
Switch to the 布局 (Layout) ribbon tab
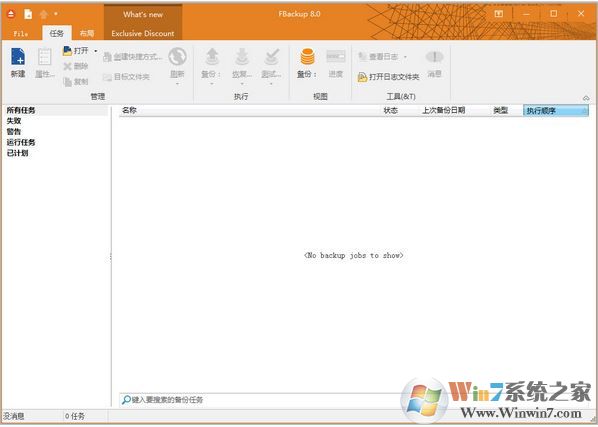coord(87,33)
